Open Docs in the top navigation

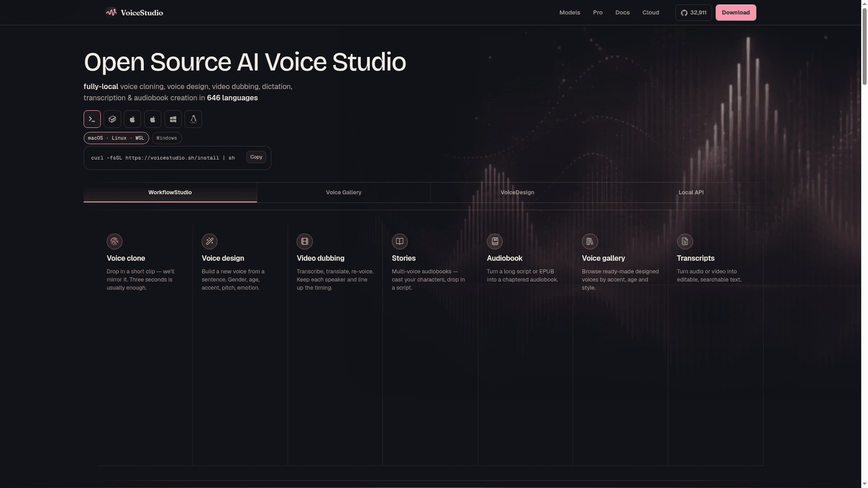[623, 13]
